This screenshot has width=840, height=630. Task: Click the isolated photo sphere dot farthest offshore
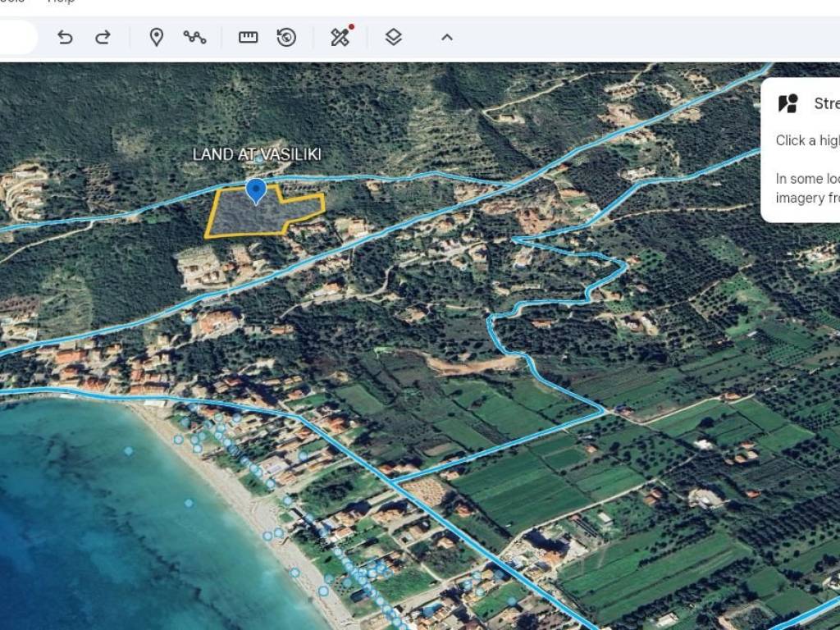pos(129,450)
